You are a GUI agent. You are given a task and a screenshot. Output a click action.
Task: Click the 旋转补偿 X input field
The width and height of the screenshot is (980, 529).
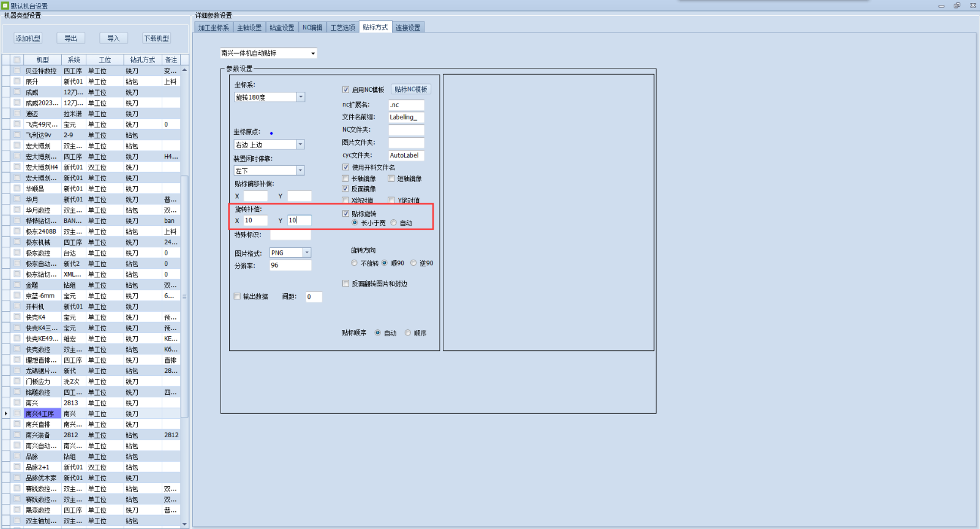(x=255, y=220)
